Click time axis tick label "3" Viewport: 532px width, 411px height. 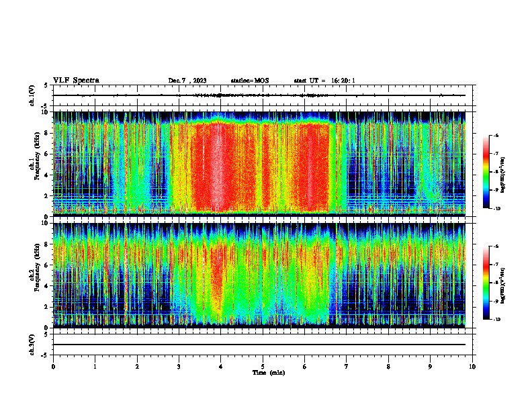coord(179,367)
